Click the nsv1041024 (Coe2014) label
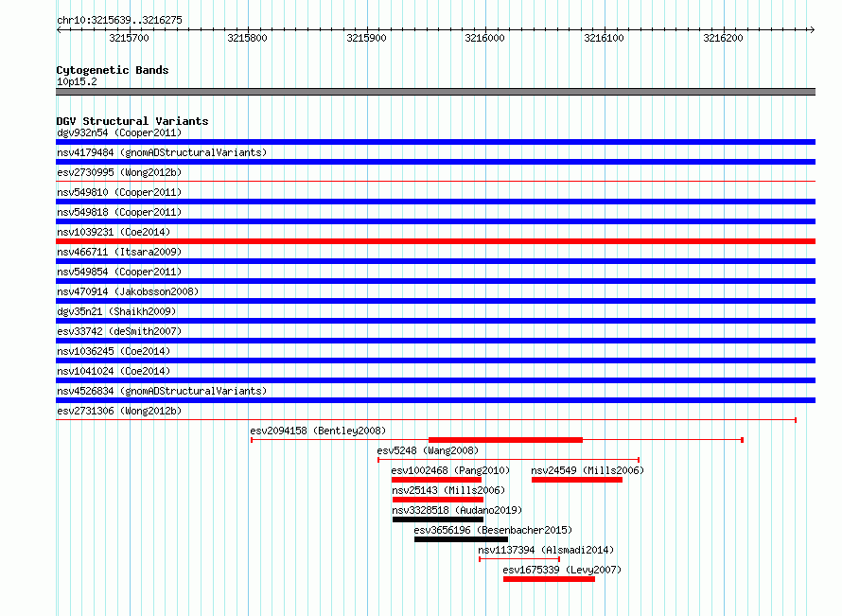The width and height of the screenshot is (842, 616). point(114,371)
